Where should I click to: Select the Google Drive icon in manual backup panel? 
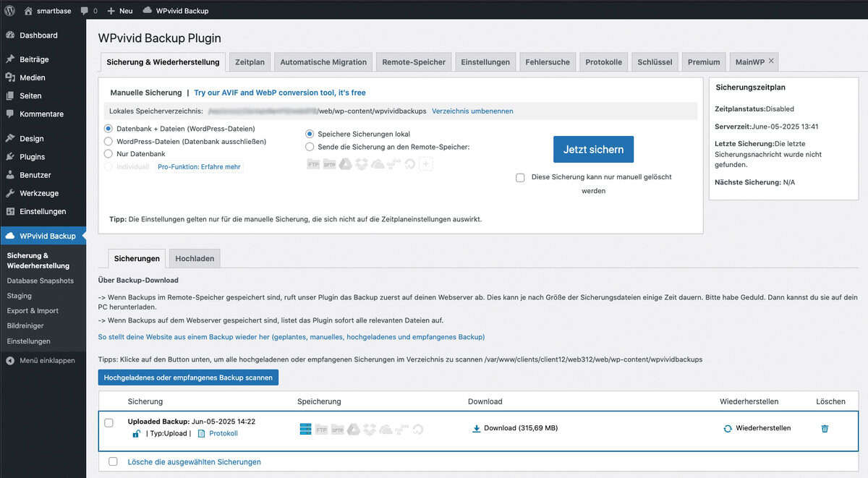345,164
